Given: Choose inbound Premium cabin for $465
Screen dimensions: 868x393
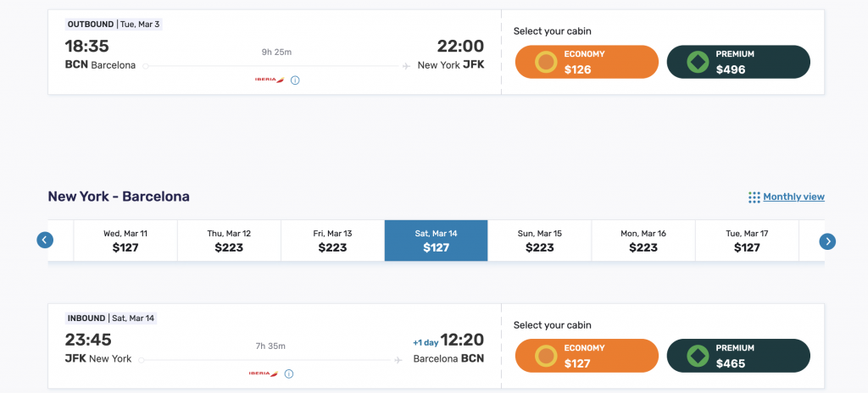Looking at the screenshot, I should [x=738, y=356].
